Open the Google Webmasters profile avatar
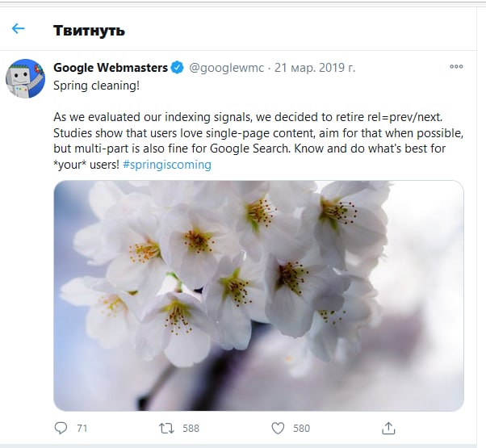 [x=25, y=78]
